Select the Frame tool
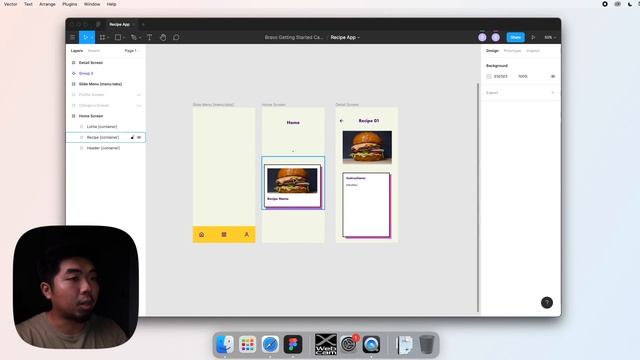The width and height of the screenshot is (640, 360). point(102,37)
